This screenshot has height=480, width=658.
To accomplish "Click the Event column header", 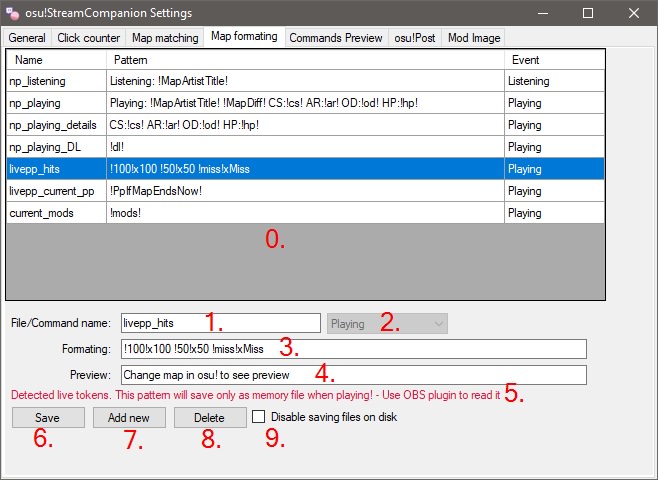I will (555, 60).
